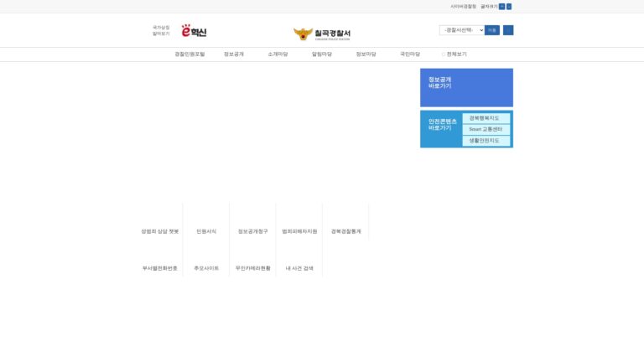The height and width of the screenshot is (362, 644).
Task: Open the 추모사이트 shortcut
Action: [206, 268]
